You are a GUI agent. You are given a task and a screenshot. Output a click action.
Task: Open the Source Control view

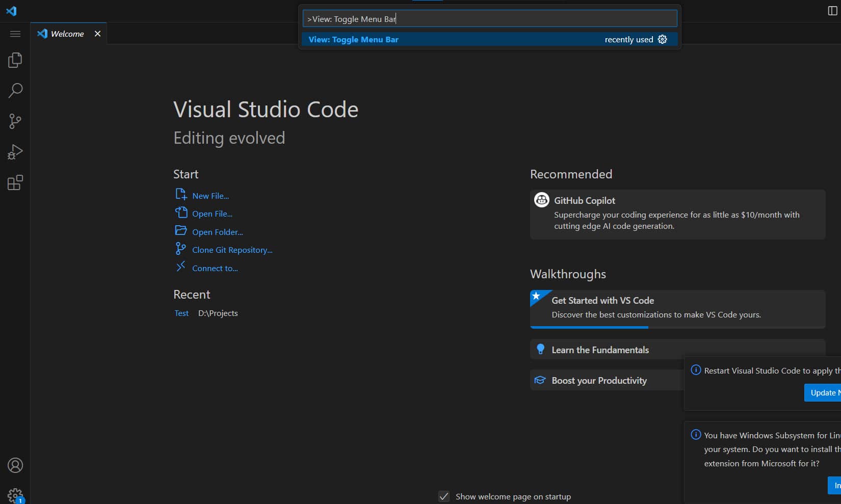point(15,121)
